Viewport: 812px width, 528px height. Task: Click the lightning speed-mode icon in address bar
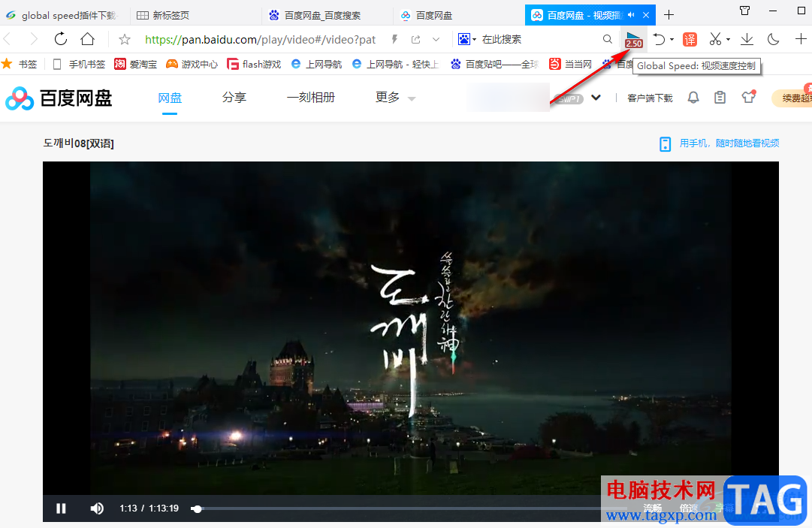coord(394,39)
